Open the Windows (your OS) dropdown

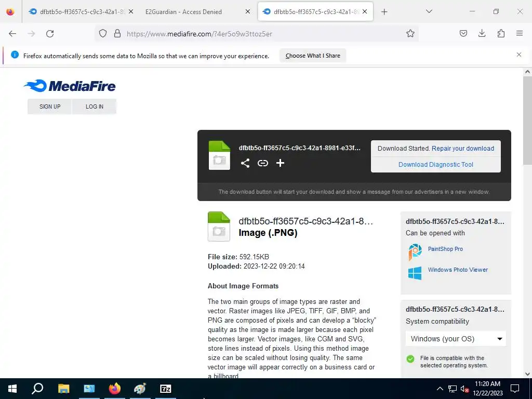pos(456,339)
